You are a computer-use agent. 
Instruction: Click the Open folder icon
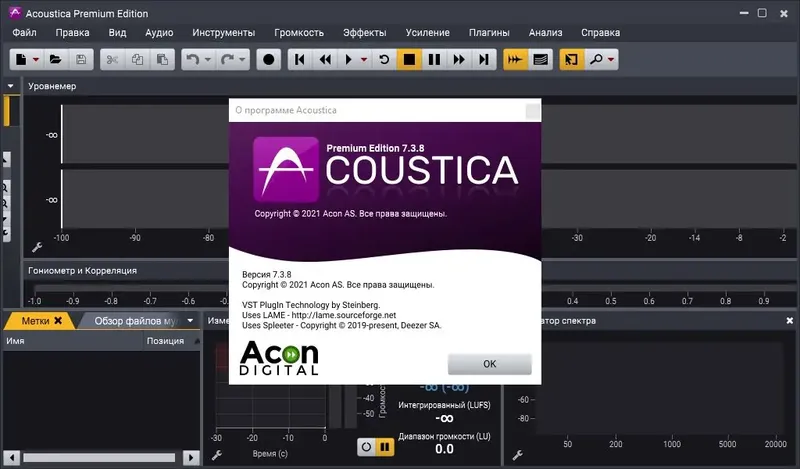[x=56, y=60]
